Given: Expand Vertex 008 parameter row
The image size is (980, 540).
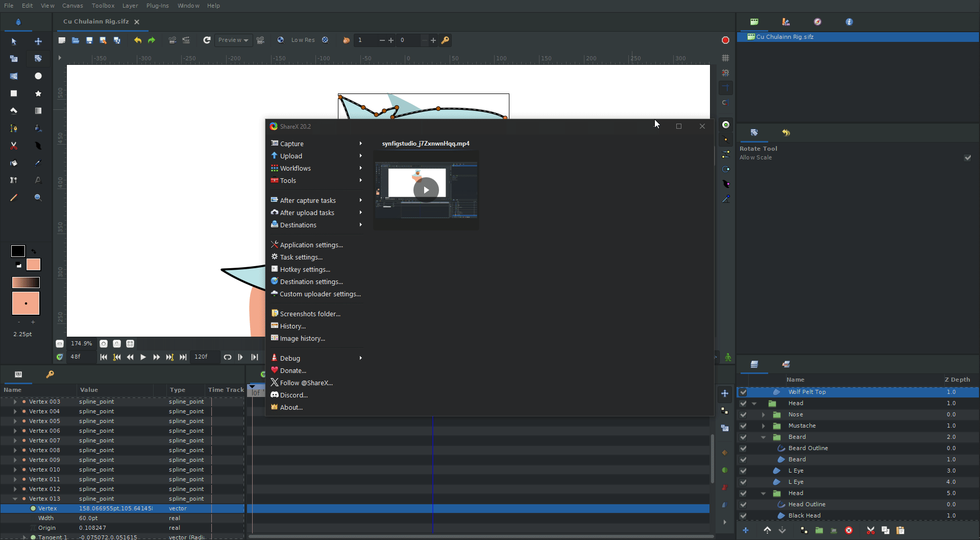Looking at the screenshot, I should click(15, 451).
